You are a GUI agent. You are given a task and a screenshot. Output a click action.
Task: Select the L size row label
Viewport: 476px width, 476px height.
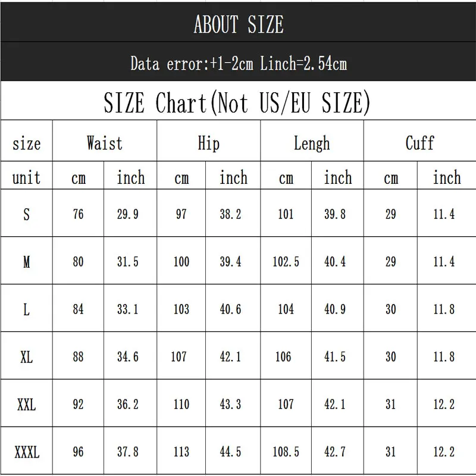click(26, 309)
